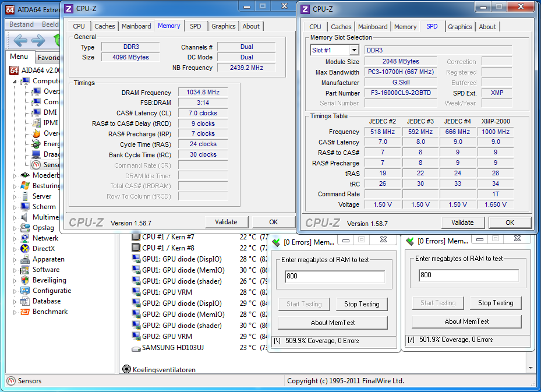Collapse the Computer tree node
Viewport: 541px width, 392px height.
point(15,82)
